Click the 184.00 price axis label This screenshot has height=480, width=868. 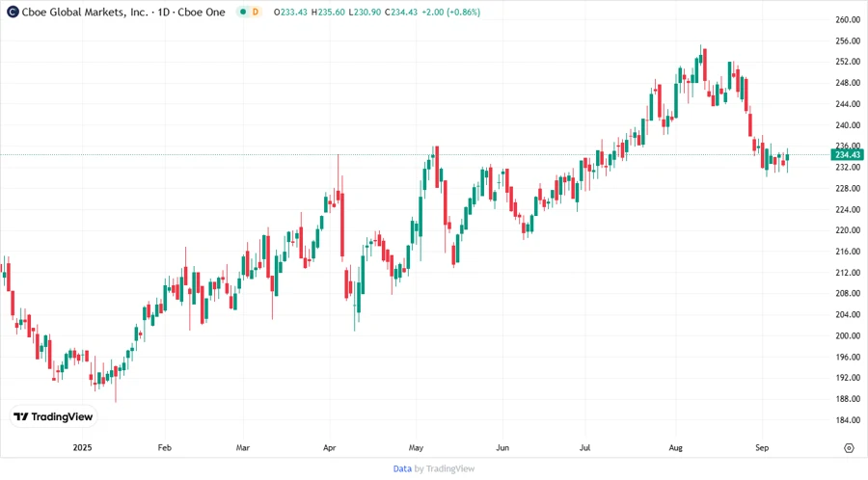(848, 420)
